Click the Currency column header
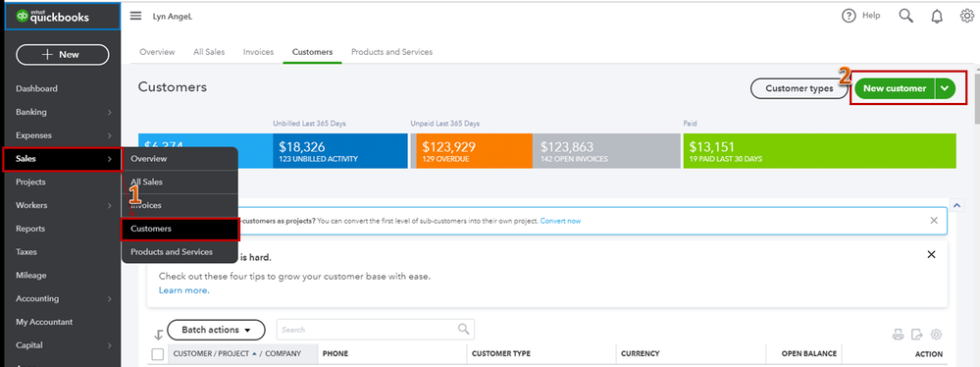This screenshot has width=980, height=367. coord(640,354)
